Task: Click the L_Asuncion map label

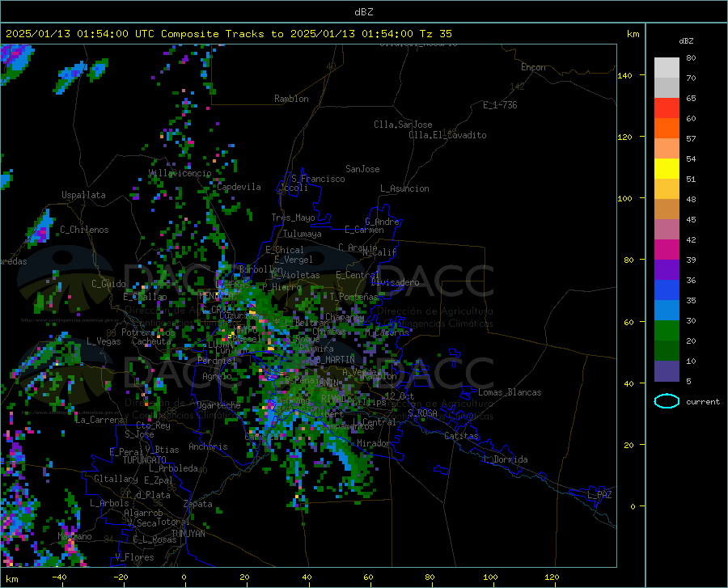Action: point(404,188)
